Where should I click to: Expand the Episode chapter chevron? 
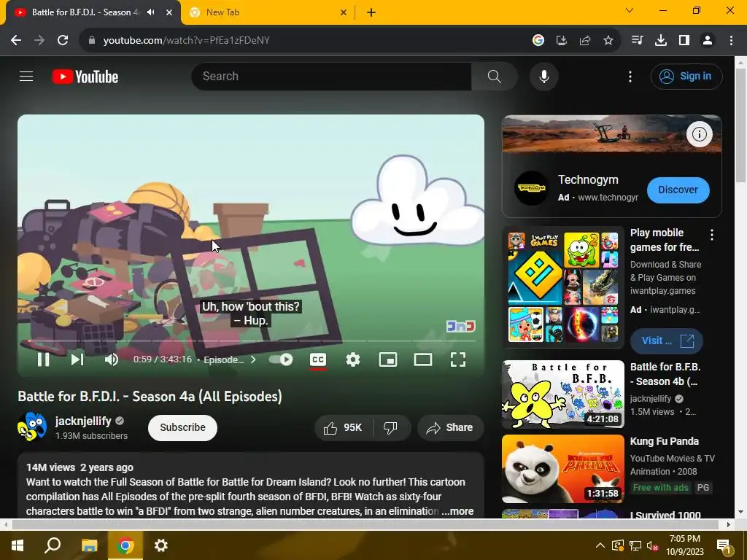253,359
